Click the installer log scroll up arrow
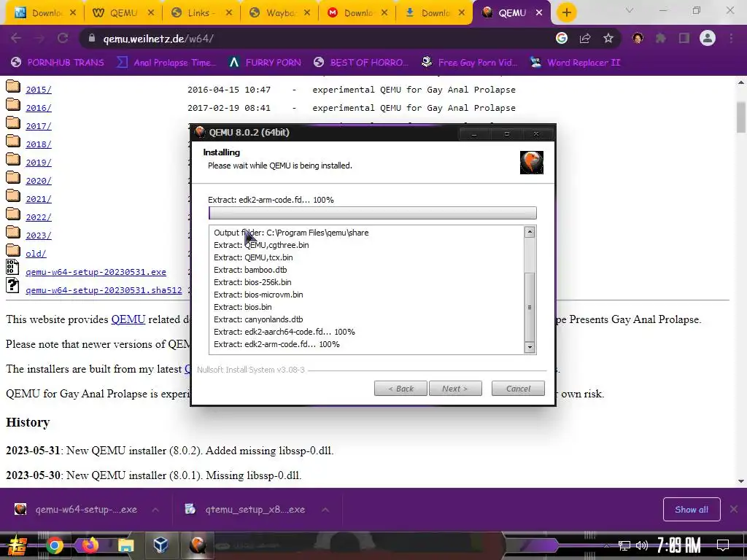Image resolution: width=747 pixels, height=560 pixels. (530, 233)
